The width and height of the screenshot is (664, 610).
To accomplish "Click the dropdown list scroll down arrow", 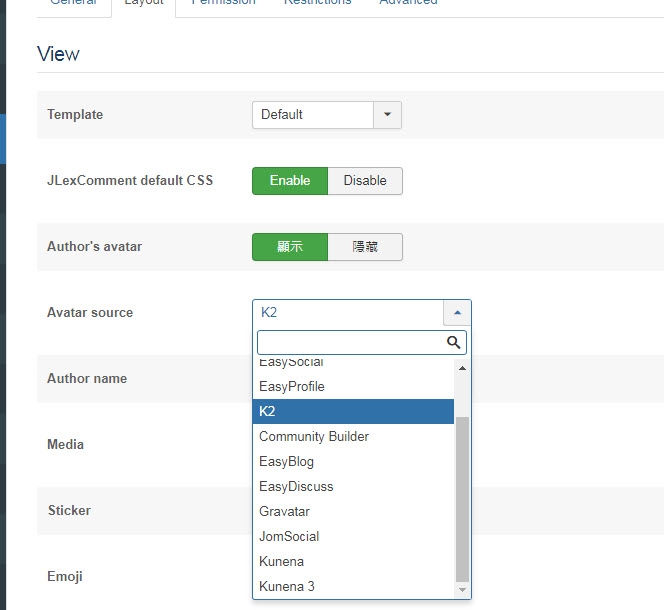I will click(x=462, y=590).
